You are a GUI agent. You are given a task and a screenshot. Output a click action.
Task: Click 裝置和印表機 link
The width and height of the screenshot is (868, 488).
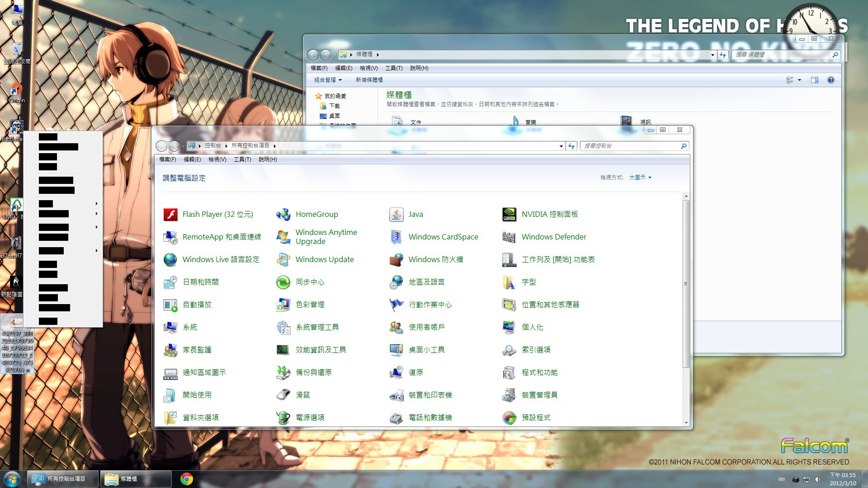[430, 395]
